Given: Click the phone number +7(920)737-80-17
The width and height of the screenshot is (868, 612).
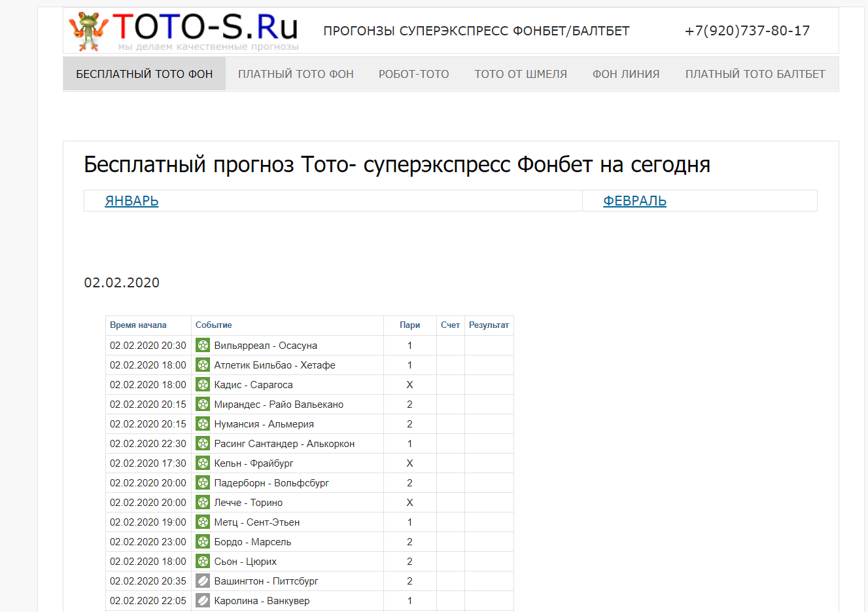Looking at the screenshot, I should (x=747, y=31).
